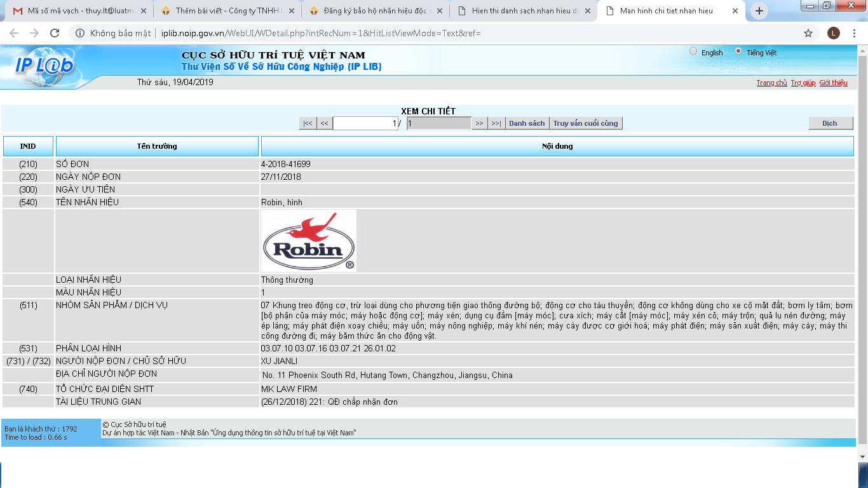The image size is (868, 488).
Task: Click filing date 27/11/2018
Action: click(x=281, y=177)
